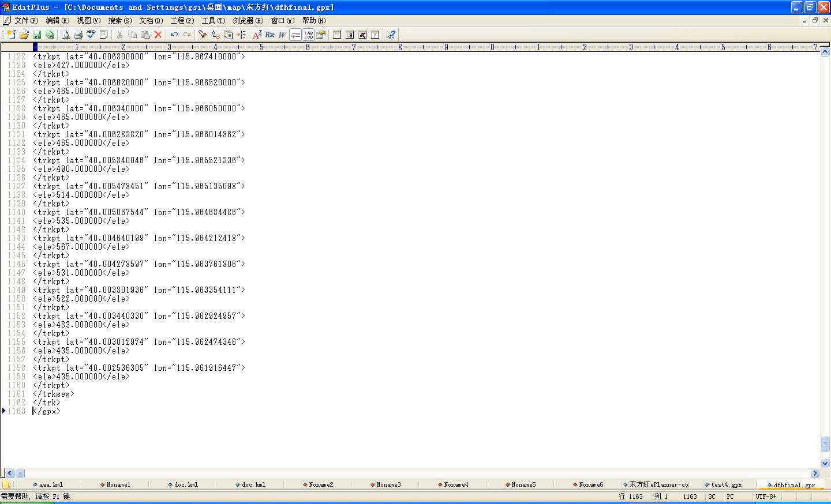Run the ABC spell check icon

click(x=91, y=35)
